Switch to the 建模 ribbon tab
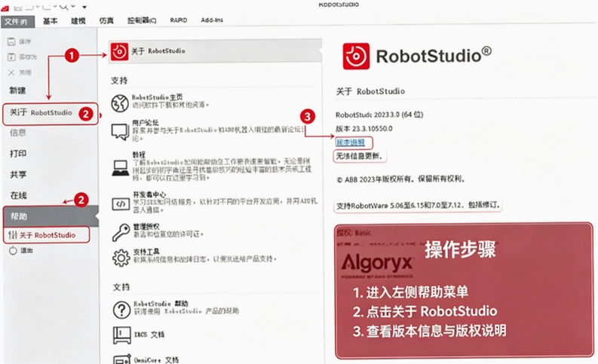The image size is (598, 364). 78,21
